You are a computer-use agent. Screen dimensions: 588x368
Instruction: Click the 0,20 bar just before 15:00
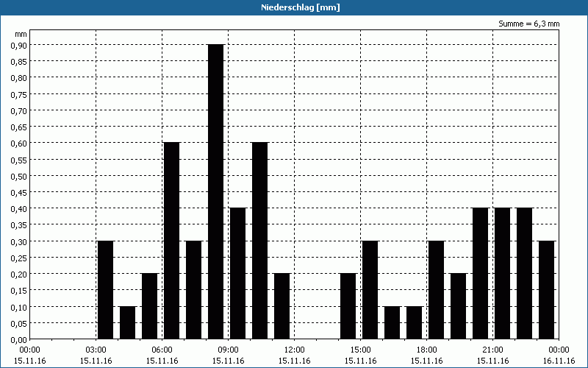[348, 306]
